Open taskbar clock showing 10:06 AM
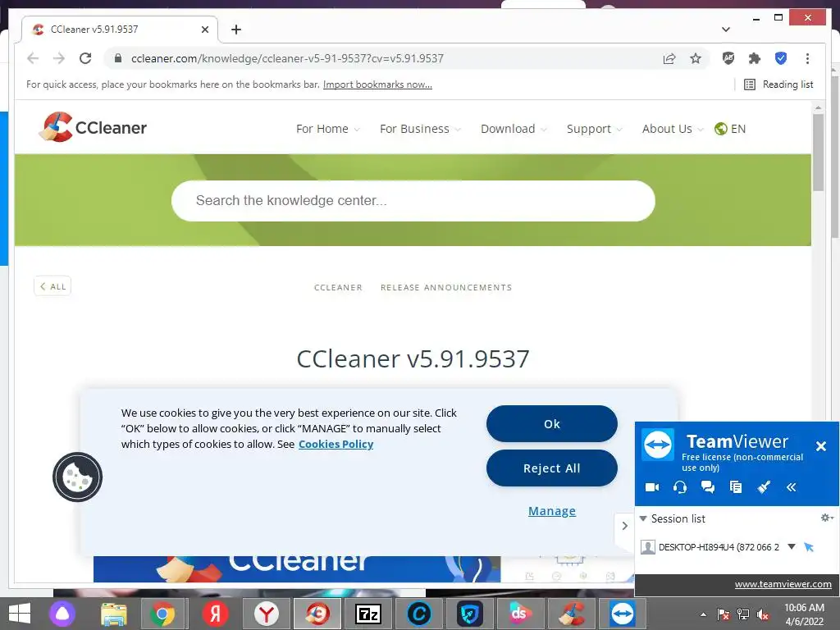840x630 pixels. [x=804, y=614]
